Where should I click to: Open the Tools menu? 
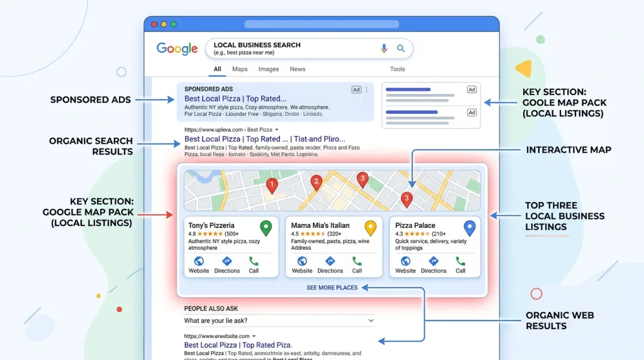(397, 69)
